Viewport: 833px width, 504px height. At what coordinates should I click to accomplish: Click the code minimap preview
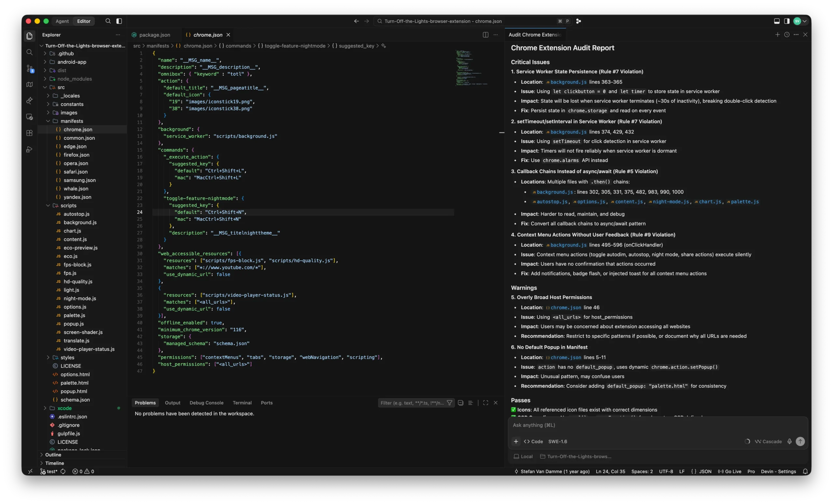pos(471,68)
